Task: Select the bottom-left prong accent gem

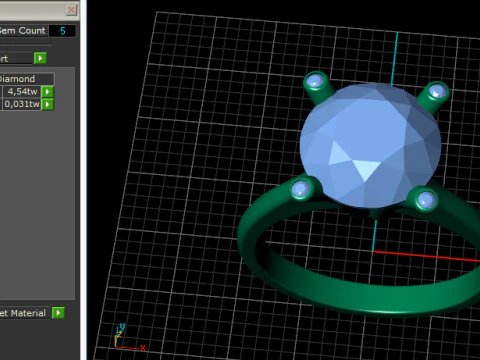Action: pyautogui.click(x=301, y=189)
